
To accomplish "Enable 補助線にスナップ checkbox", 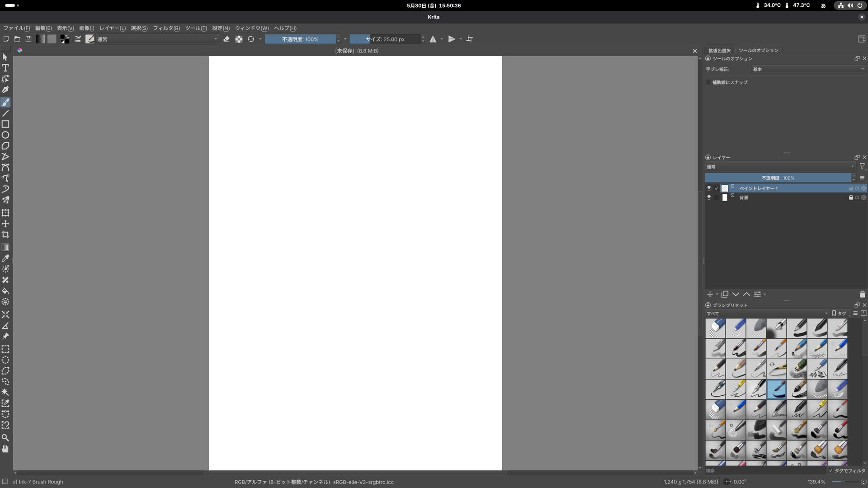I will click(x=708, y=82).
